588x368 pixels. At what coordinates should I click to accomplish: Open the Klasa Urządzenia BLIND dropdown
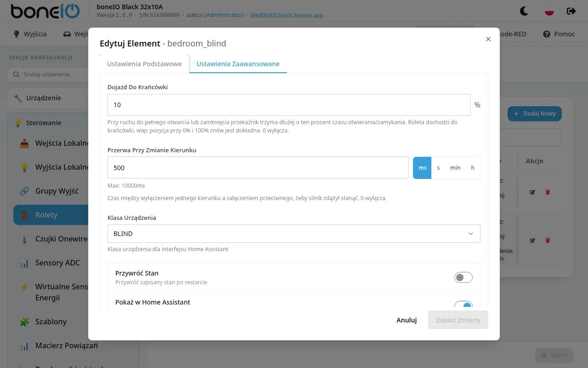pyautogui.click(x=294, y=234)
